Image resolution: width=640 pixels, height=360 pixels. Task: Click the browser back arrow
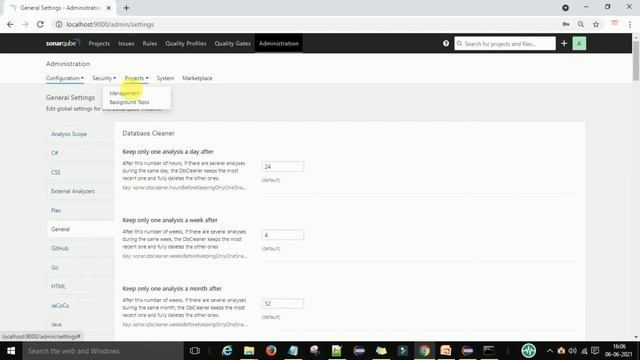[10, 24]
